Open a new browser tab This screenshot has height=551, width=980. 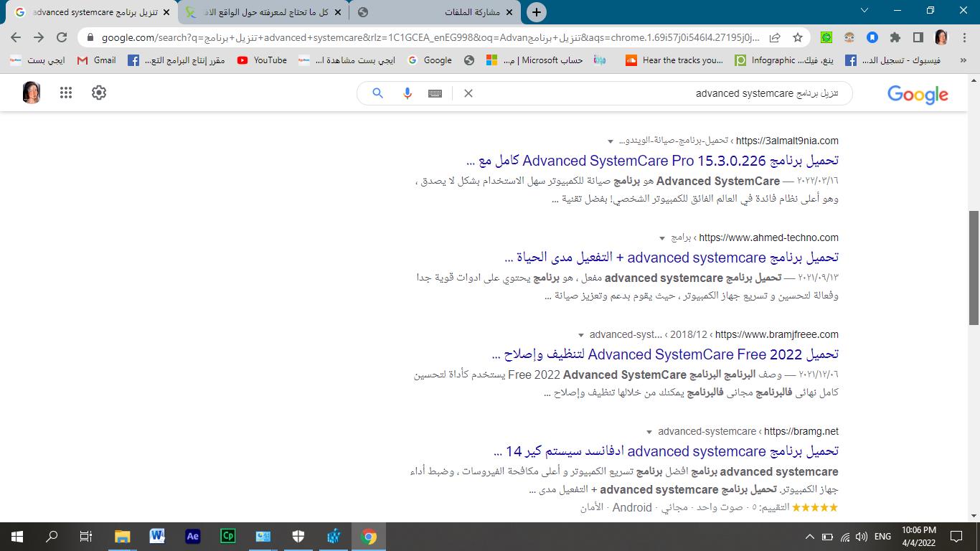(x=536, y=12)
